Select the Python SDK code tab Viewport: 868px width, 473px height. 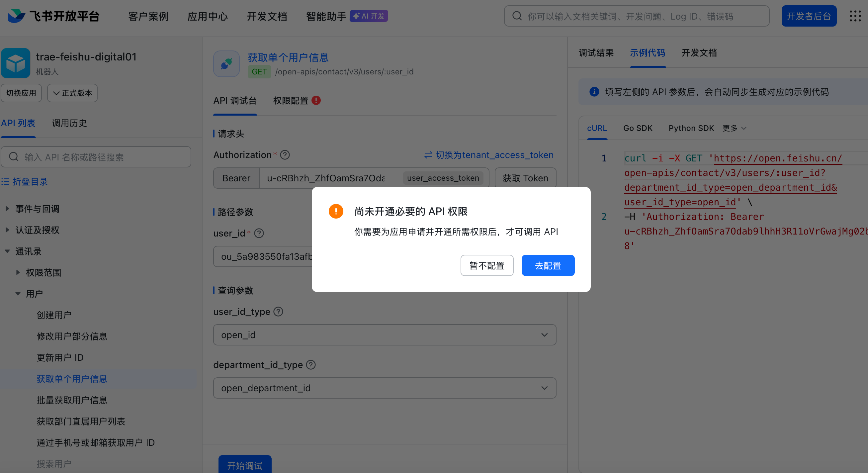coord(691,128)
